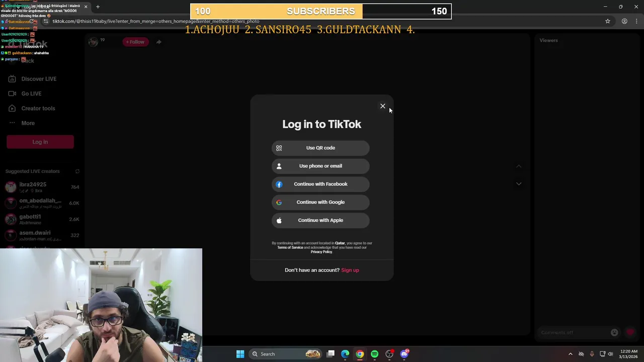Go to previous live with up chevron
Screen dimensions: 644x362
coord(519,166)
